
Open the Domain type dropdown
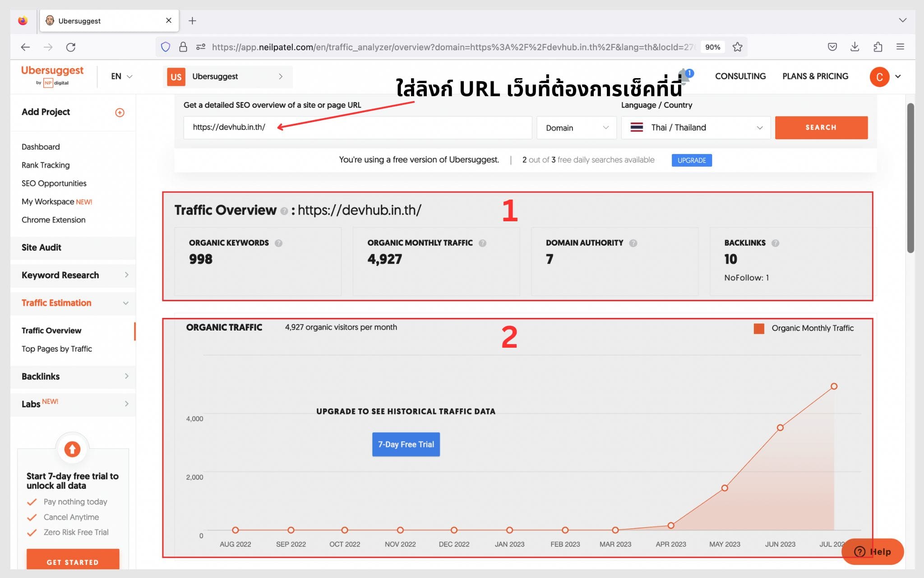click(x=577, y=128)
